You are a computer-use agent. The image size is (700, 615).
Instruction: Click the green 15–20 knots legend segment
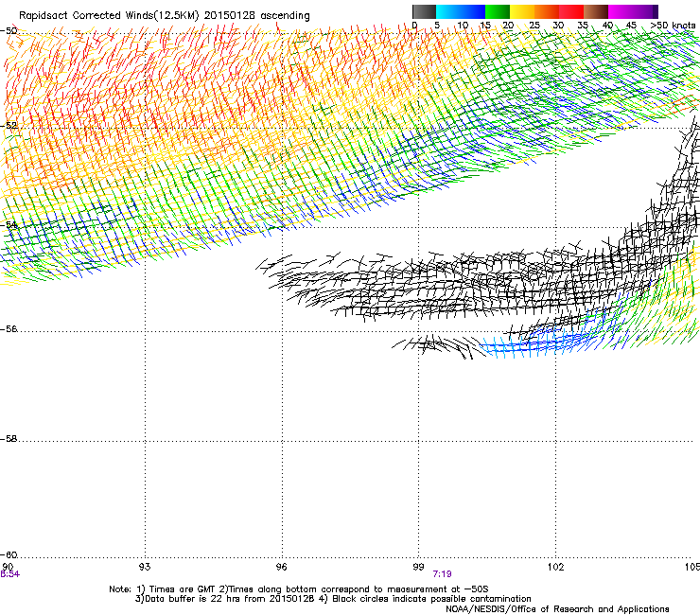tap(498, 11)
